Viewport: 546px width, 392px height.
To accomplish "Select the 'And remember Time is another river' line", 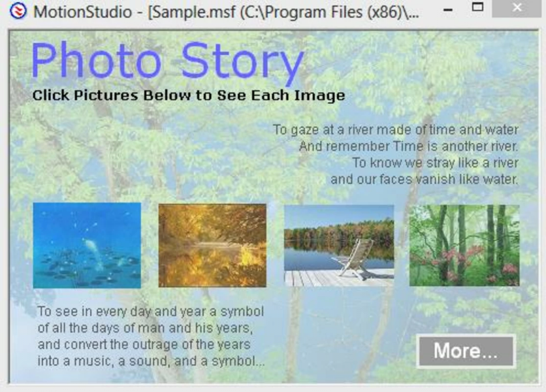I will [x=408, y=146].
